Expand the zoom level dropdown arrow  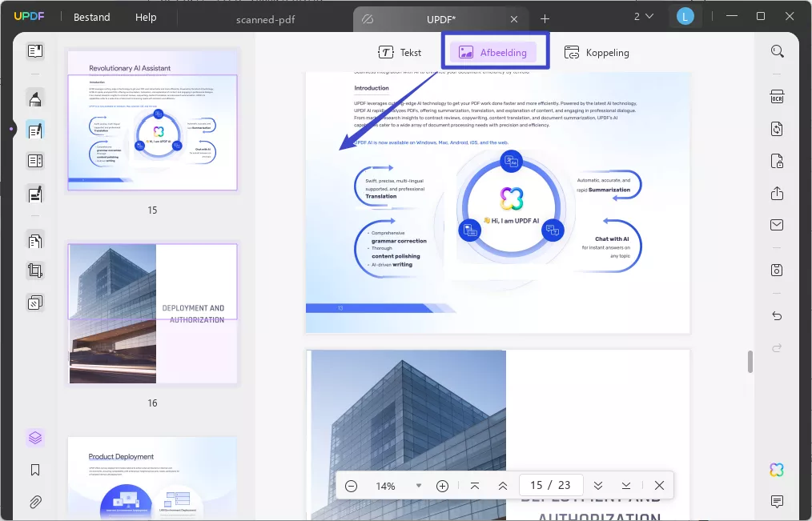tap(419, 486)
